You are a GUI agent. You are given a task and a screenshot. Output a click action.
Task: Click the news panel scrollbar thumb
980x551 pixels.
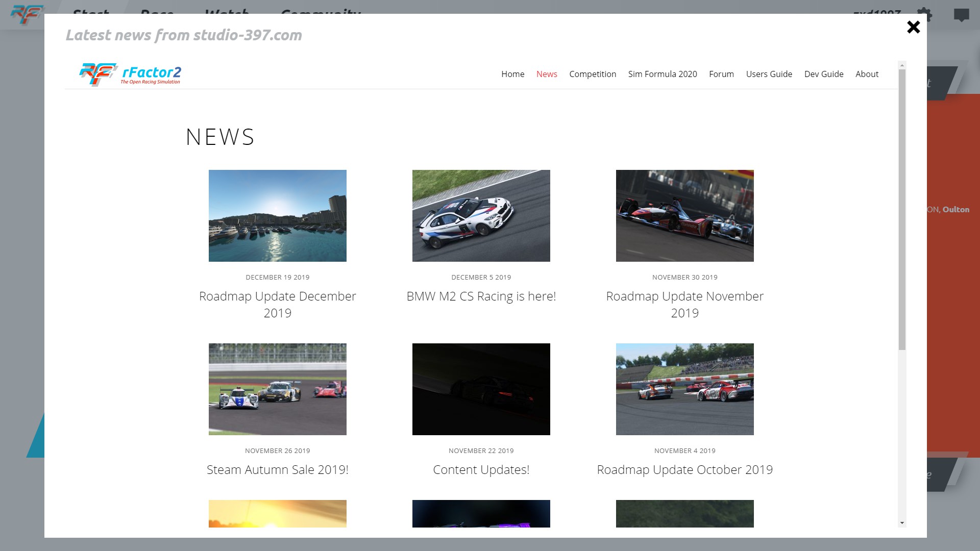902,210
